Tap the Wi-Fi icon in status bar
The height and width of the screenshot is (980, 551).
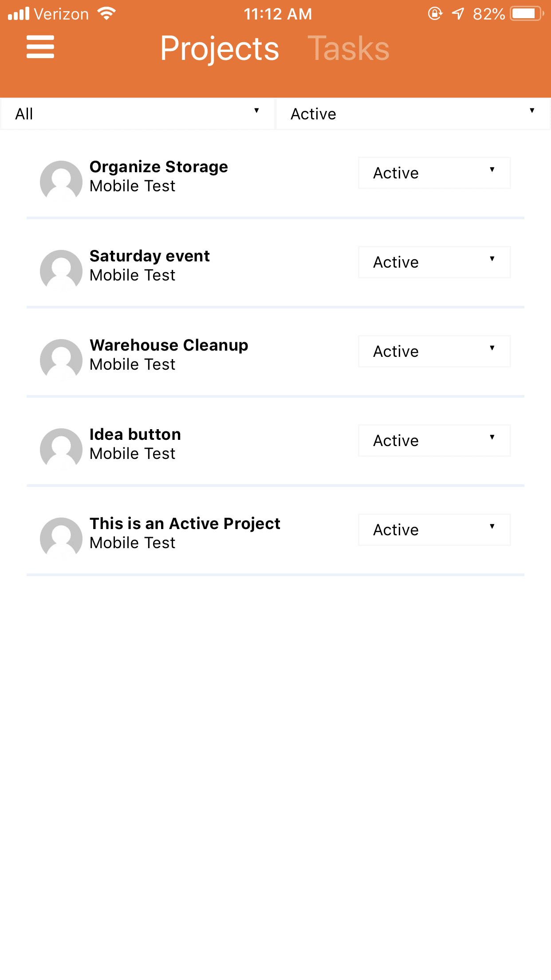point(106,14)
